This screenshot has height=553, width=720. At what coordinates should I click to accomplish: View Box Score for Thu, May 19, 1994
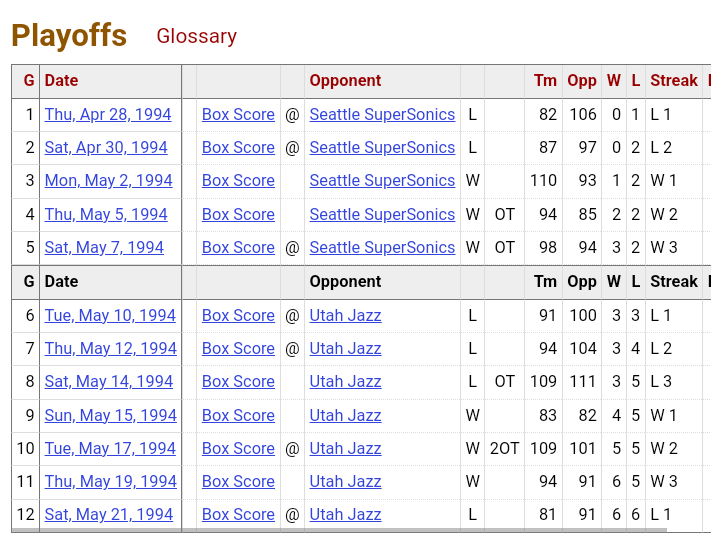(238, 481)
